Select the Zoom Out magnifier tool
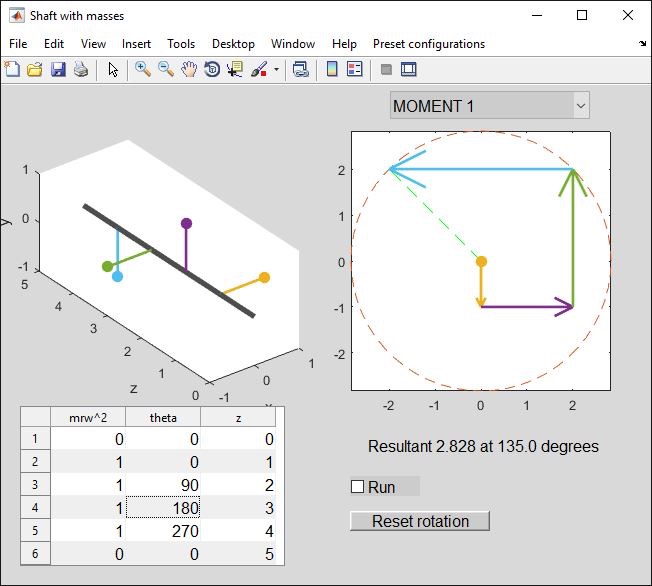Screen dimensions: 652x586 click(x=166, y=70)
